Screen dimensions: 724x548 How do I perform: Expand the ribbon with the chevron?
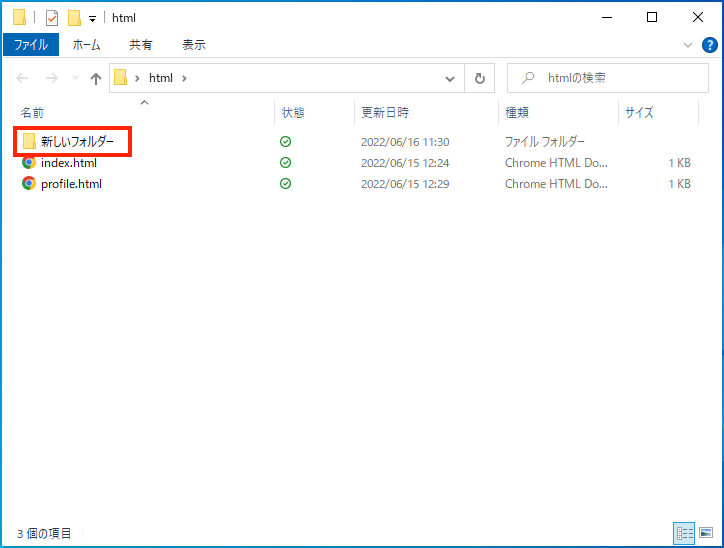pyautogui.click(x=688, y=45)
